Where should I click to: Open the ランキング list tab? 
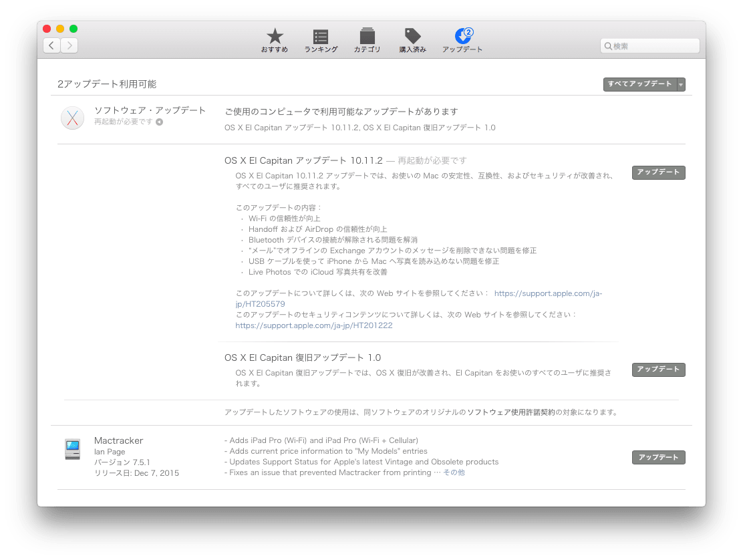click(x=321, y=40)
